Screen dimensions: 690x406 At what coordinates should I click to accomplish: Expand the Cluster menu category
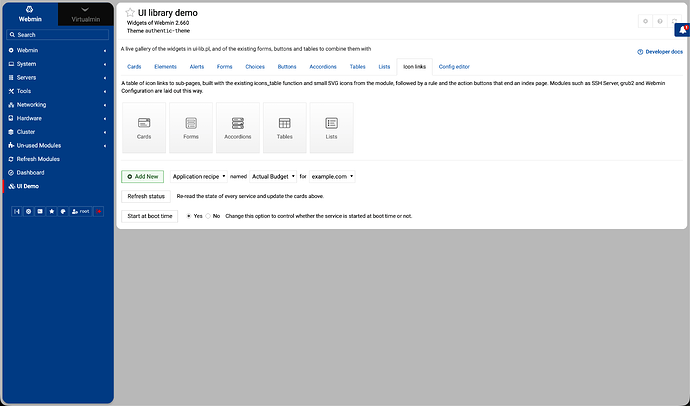[x=58, y=132]
